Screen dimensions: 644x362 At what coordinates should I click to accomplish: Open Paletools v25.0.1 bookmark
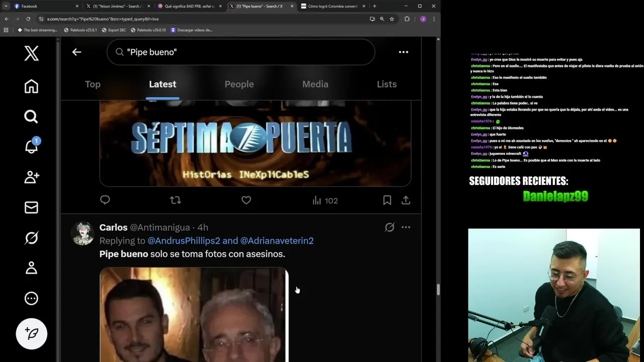[x=80, y=30]
